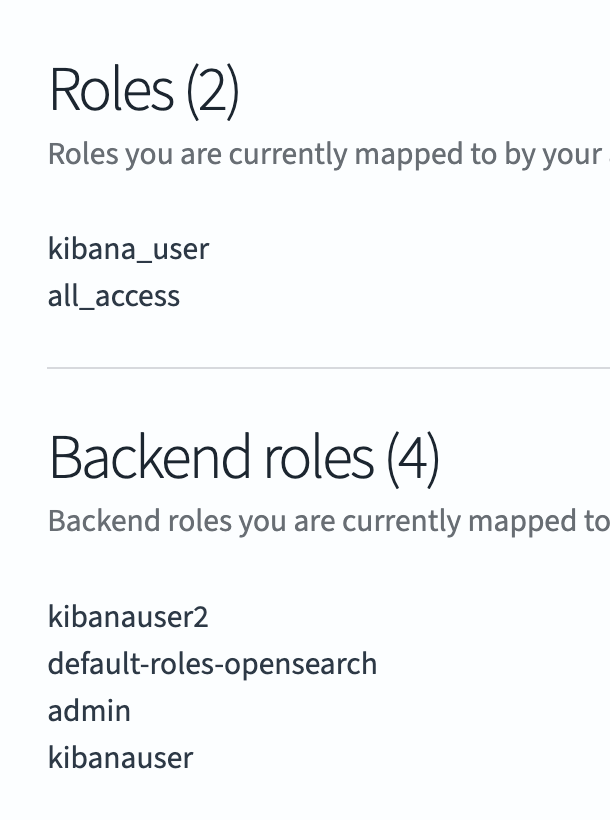Click the kibana_user role entry
Viewport: 610px width, 820px height.
point(128,248)
